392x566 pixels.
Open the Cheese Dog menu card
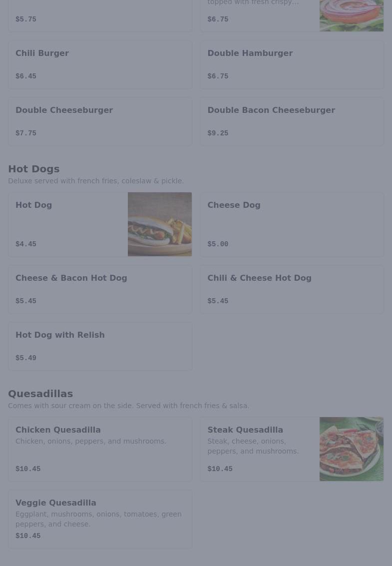click(292, 224)
